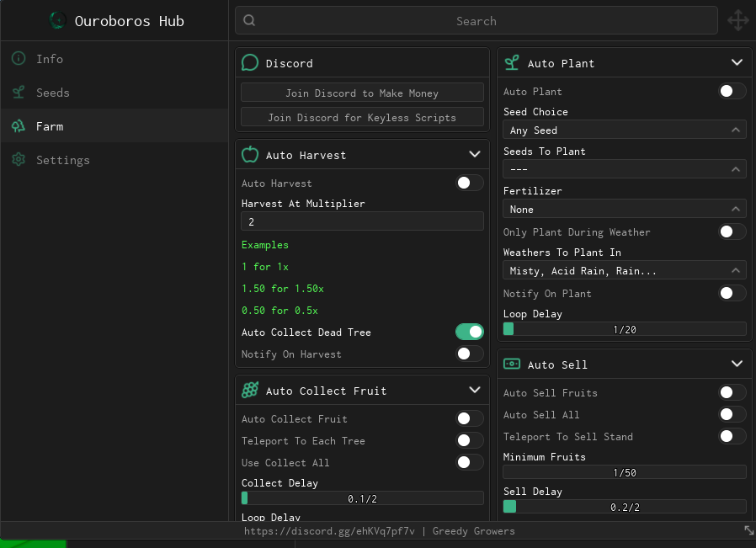Click the Seeds sprout icon in sidebar
The image size is (756, 548).
click(x=19, y=92)
